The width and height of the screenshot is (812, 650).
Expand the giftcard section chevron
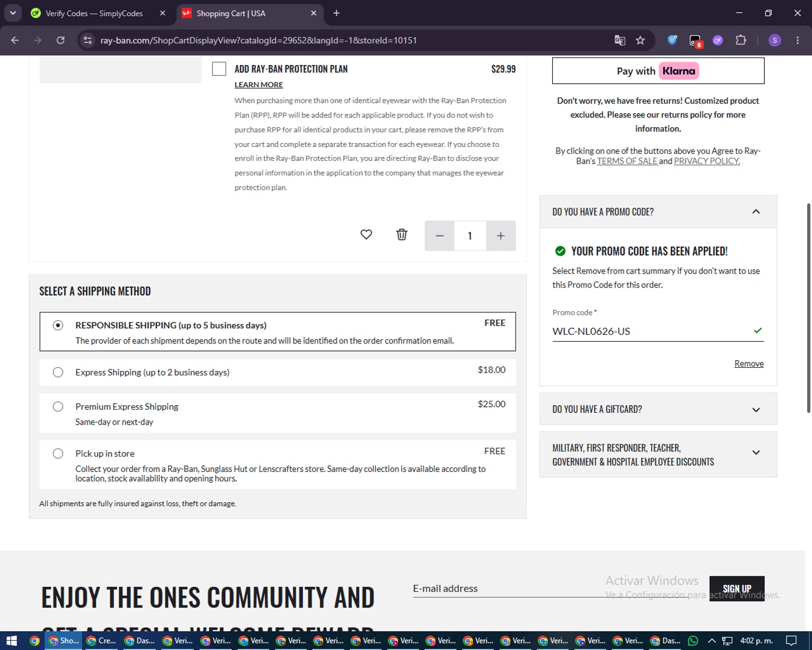(756, 409)
